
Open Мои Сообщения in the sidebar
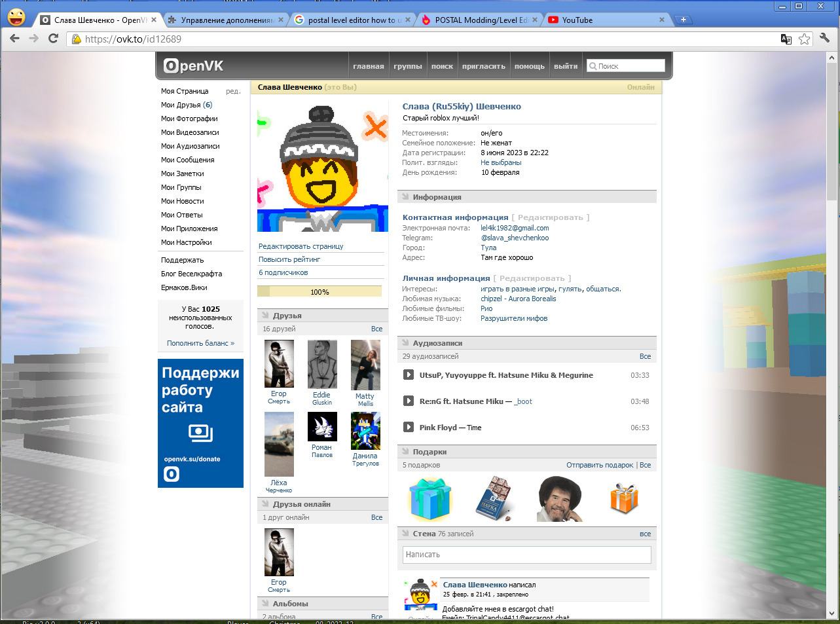pos(188,160)
